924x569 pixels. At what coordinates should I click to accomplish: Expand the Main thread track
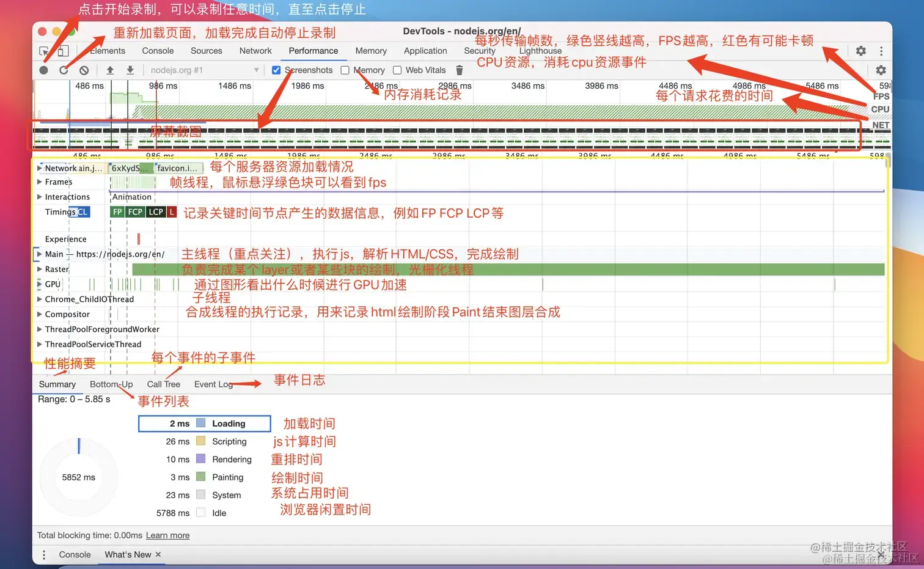point(40,254)
